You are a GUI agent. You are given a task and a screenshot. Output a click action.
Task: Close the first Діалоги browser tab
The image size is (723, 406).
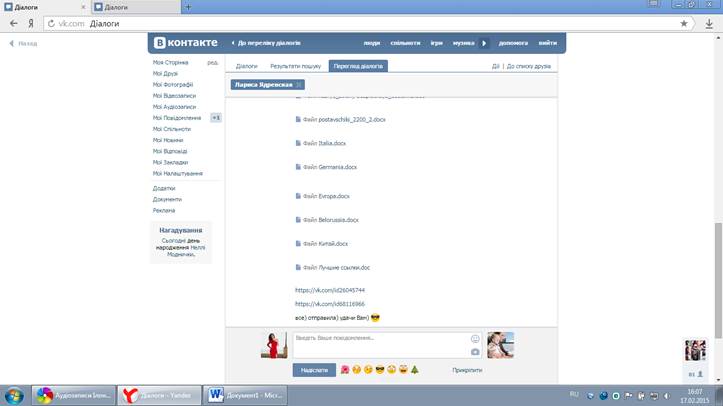83,7
